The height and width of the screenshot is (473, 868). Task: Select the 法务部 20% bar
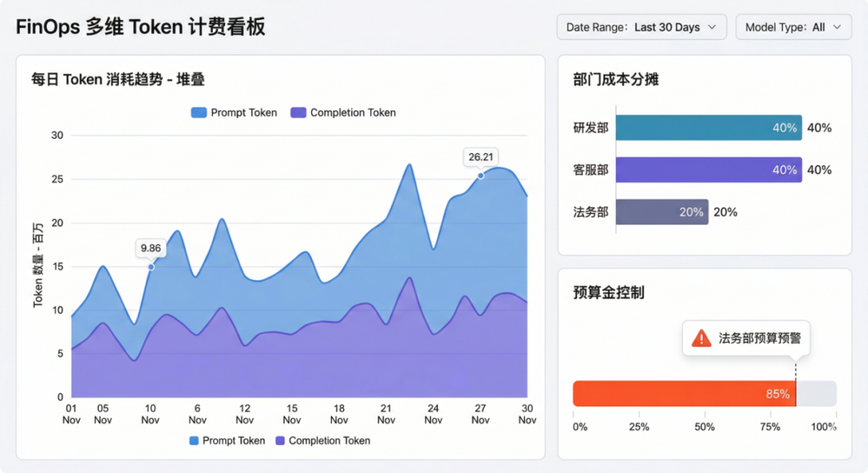(662, 212)
